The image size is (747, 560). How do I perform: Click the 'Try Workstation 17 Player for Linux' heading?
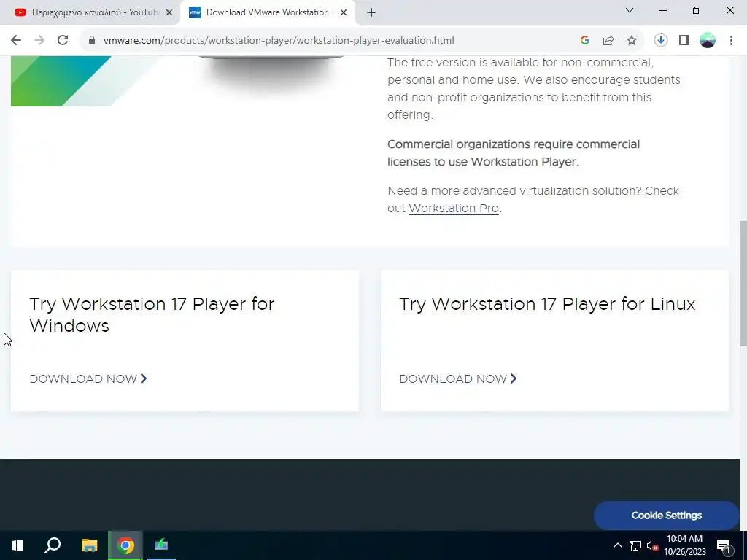547,304
